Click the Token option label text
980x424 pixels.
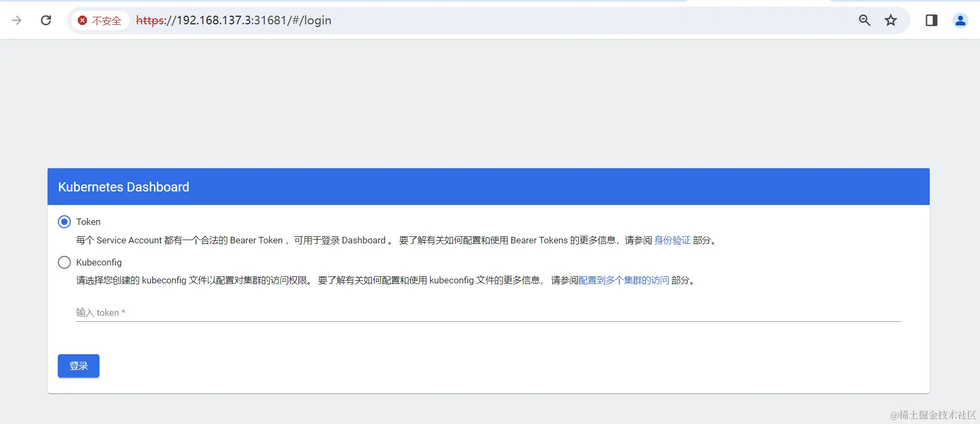pos(88,222)
